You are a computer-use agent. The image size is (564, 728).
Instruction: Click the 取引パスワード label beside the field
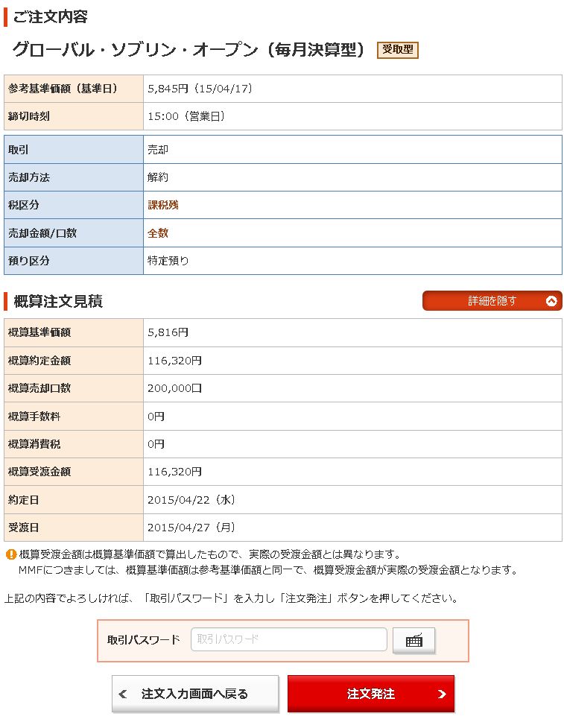coord(144,640)
